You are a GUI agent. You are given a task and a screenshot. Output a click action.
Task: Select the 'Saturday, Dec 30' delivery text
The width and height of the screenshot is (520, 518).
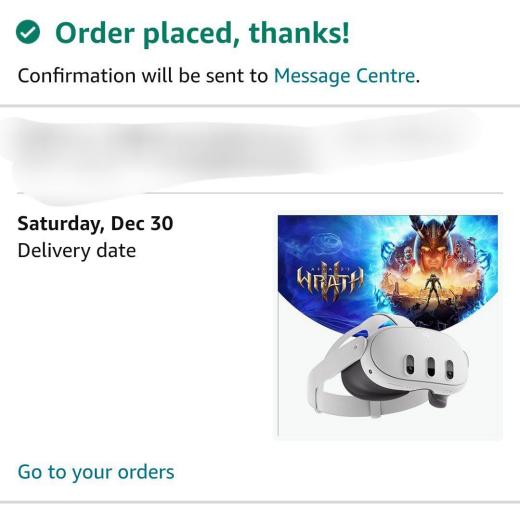(x=95, y=223)
